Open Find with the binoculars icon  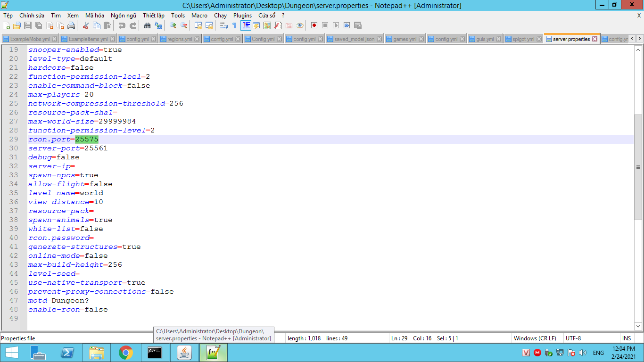pyautogui.click(x=148, y=25)
